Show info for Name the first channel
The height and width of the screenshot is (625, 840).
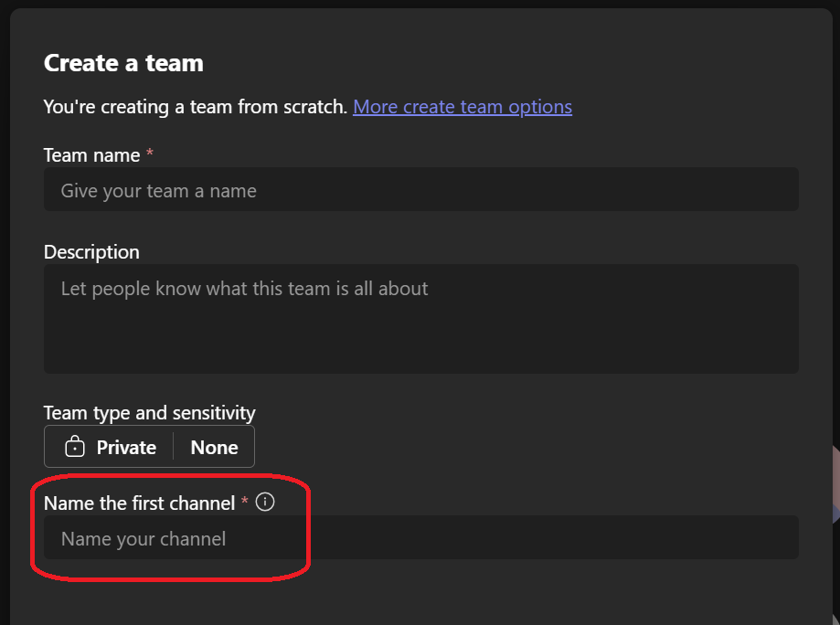[265, 502]
